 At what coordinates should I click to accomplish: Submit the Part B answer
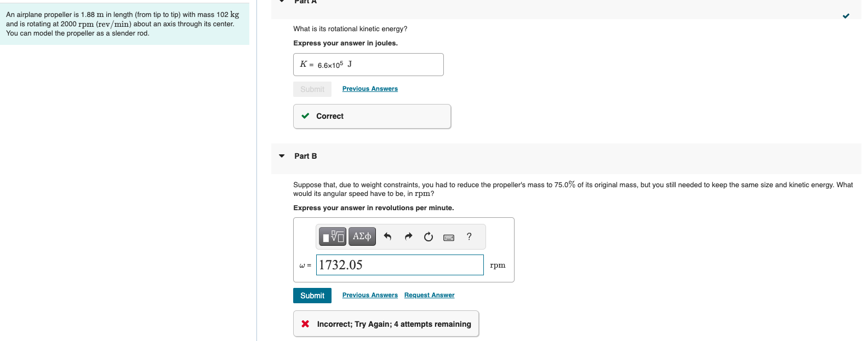312,295
